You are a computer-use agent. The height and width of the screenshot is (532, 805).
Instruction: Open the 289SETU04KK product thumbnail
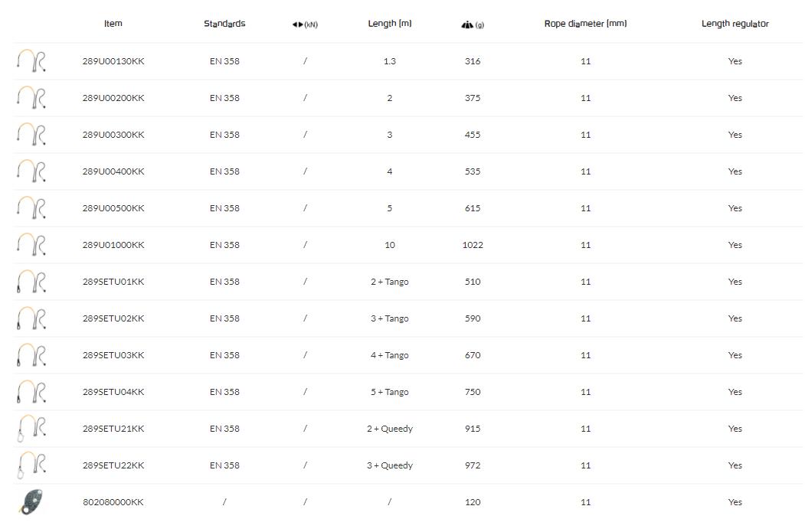31,392
